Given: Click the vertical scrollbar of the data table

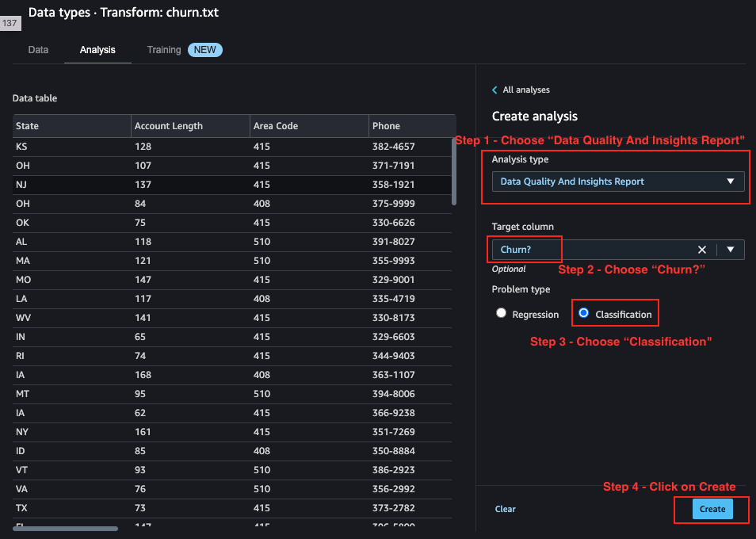Looking at the screenshot, I should click(454, 171).
